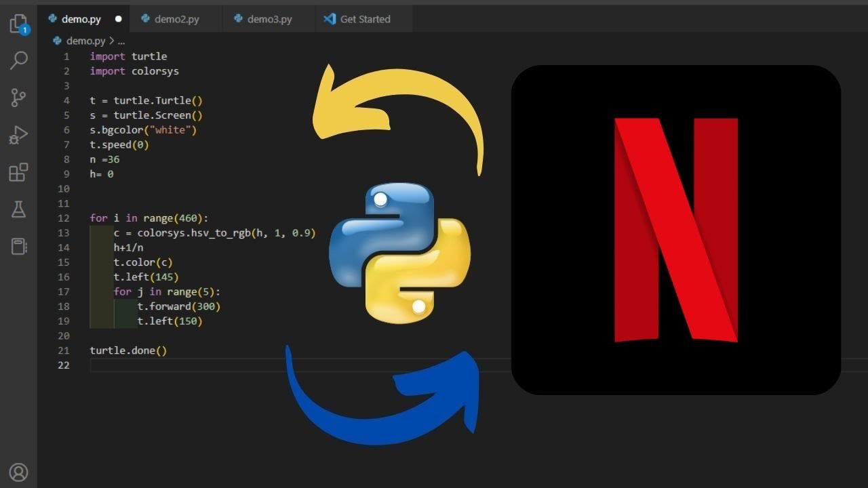Viewport: 868px width, 488px height.
Task: Click the 't.left(150)' line
Action: click(170, 321)
